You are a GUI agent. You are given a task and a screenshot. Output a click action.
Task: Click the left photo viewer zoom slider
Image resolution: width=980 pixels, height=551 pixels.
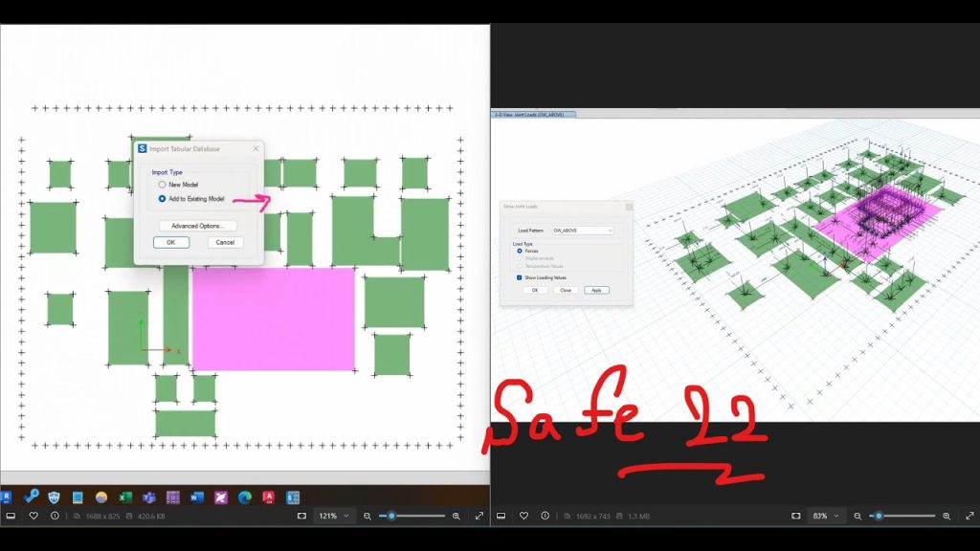point(412,516)
